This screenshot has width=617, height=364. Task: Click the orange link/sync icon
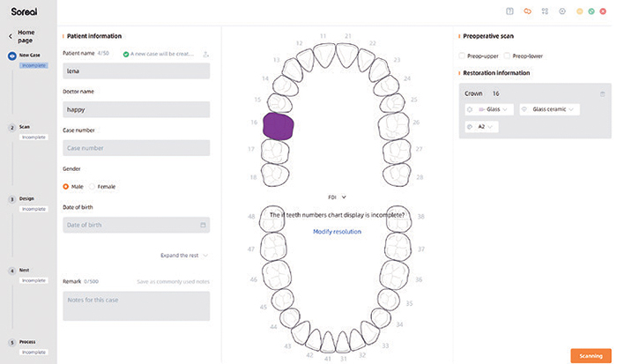pyautogui.click(x=527, y=11)
